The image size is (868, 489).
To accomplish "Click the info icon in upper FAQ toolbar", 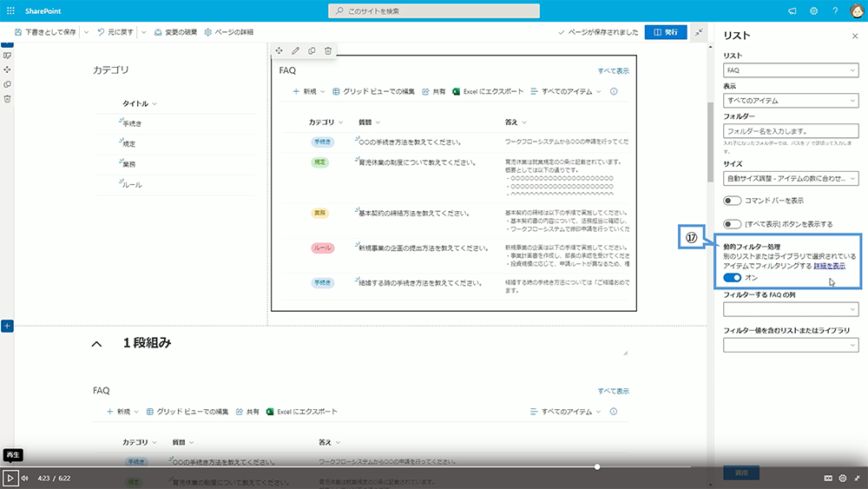I will (614, 91).
